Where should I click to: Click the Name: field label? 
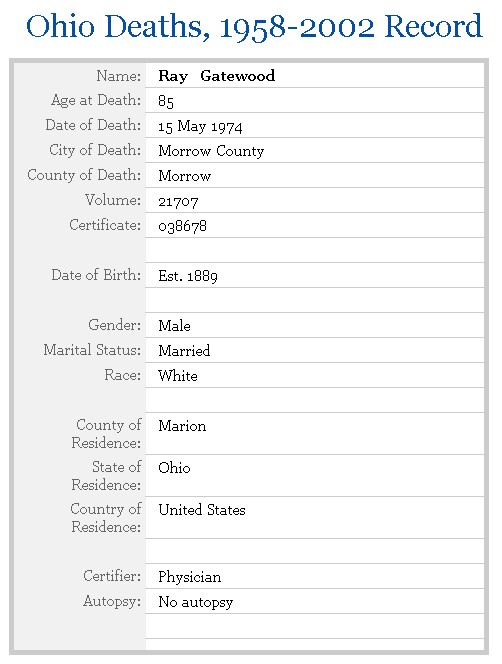118,76
